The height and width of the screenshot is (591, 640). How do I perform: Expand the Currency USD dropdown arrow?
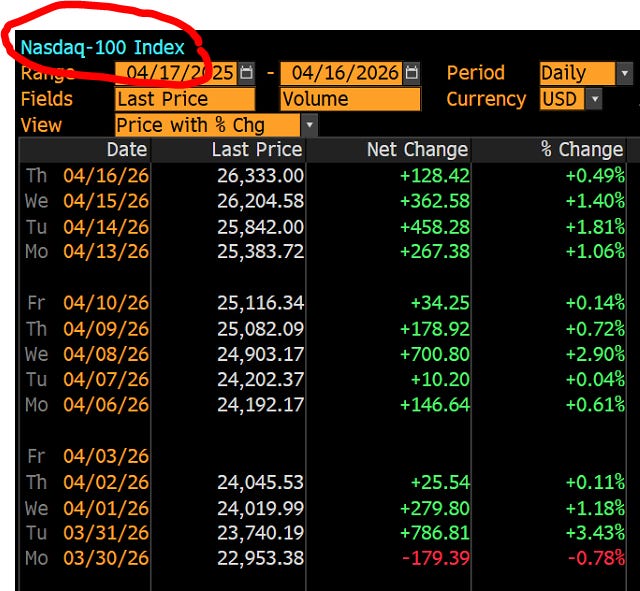coord(594,99)
